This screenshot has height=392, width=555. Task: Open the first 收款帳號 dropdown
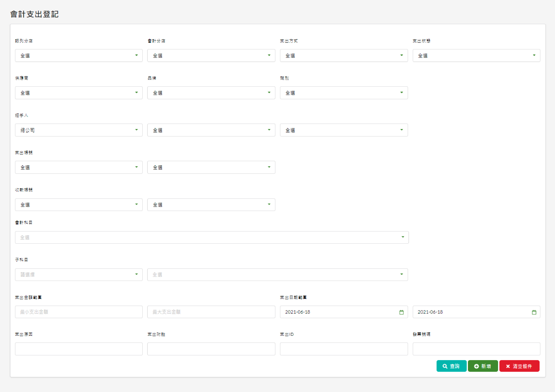click(79, 205)
